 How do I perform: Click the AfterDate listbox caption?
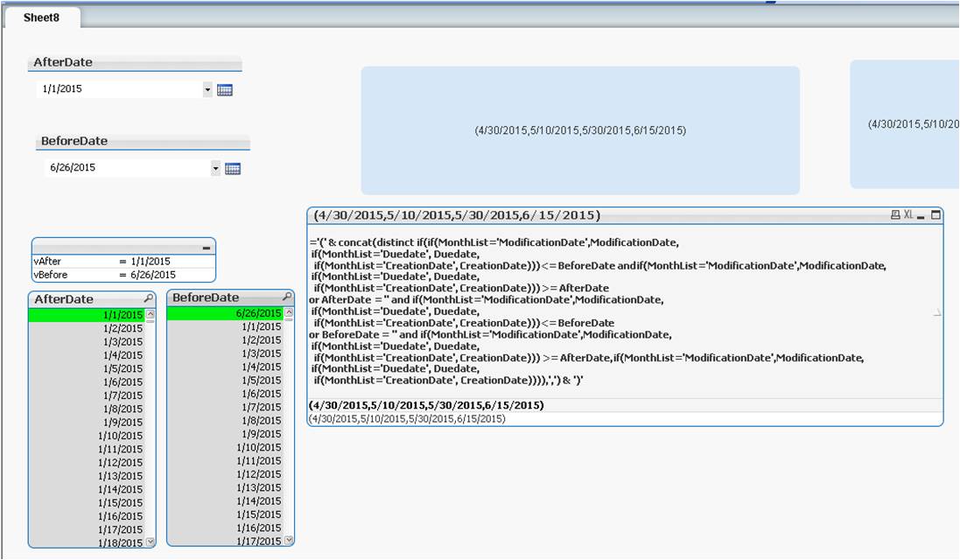click(64, 299)
